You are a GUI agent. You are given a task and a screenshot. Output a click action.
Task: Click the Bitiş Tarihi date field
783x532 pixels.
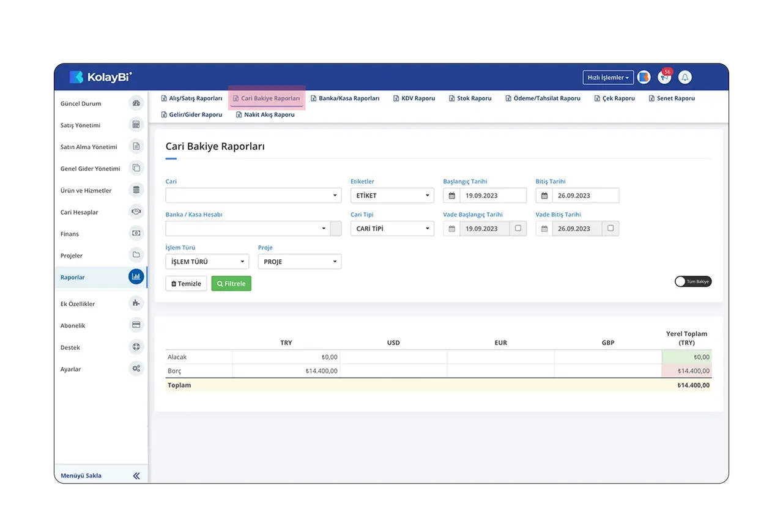577,196
